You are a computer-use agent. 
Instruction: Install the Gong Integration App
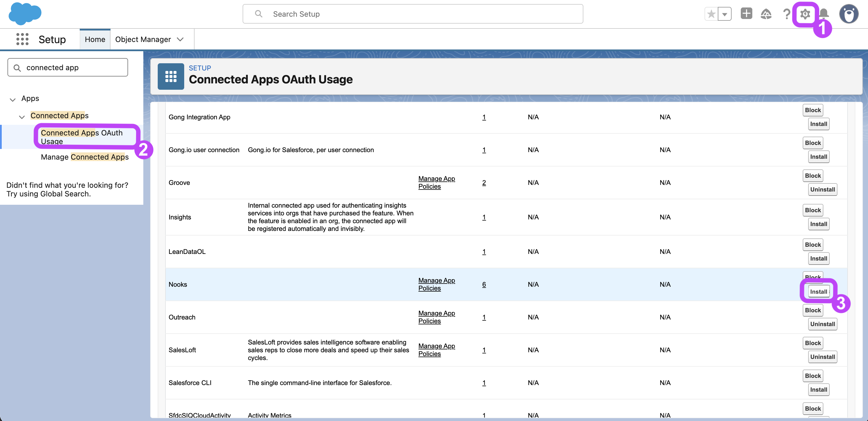818,124
